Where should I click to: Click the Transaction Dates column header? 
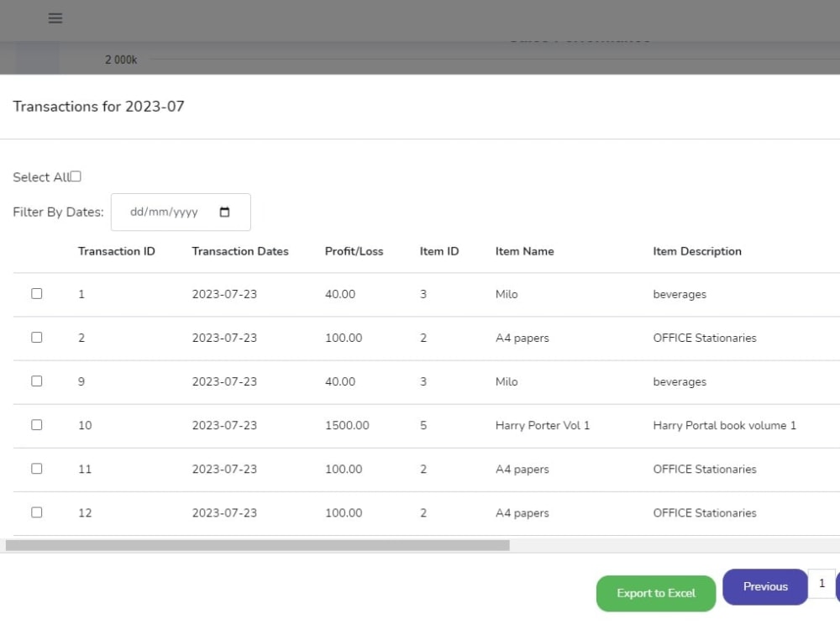[x=239, y=251]
